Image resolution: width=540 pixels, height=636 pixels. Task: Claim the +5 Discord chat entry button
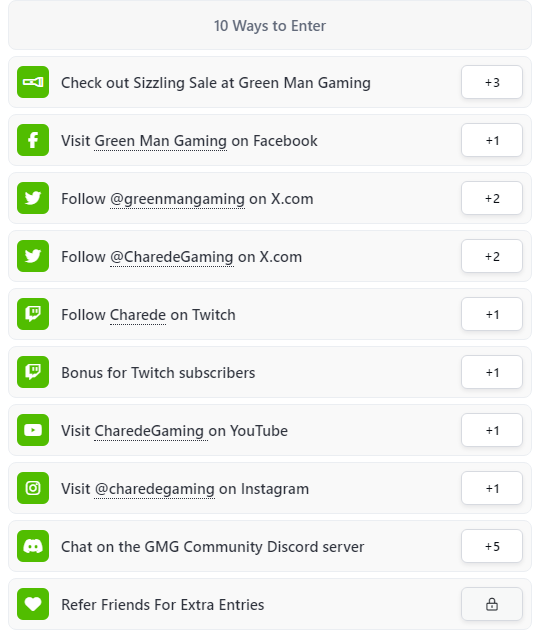pos(492,546)
